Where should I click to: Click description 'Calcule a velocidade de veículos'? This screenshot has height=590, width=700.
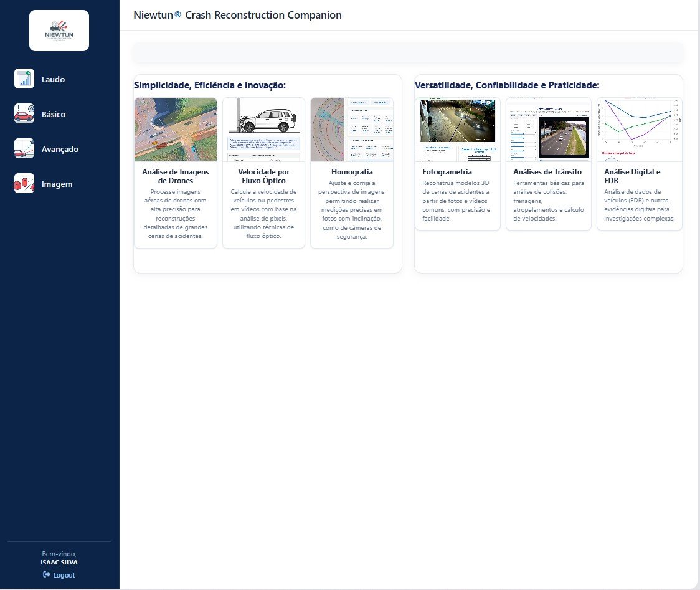click(263, 214)
